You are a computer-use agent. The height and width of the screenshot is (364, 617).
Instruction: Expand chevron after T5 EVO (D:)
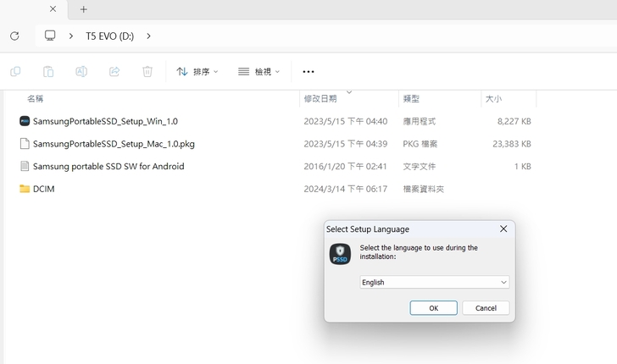pos(148,36)
